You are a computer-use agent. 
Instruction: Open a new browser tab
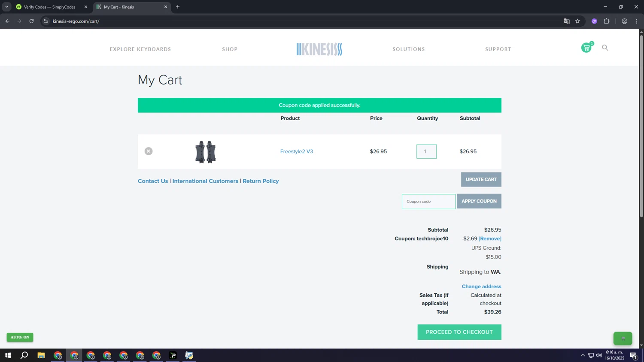(x=178, y=7)
